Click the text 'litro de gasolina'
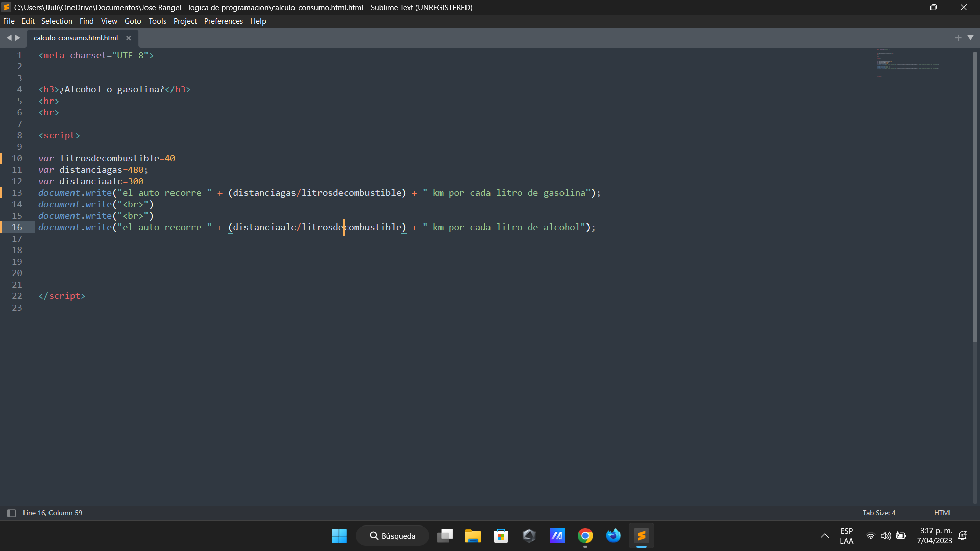 coord(541,193)
